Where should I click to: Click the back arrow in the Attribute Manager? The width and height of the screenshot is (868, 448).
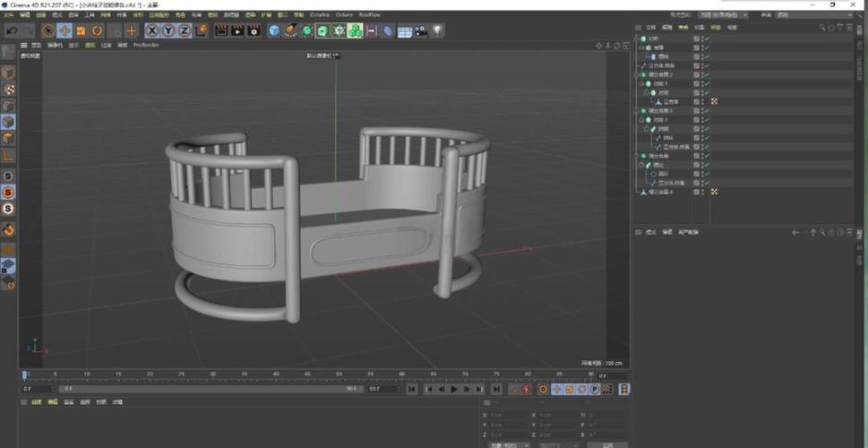point(795,233)
